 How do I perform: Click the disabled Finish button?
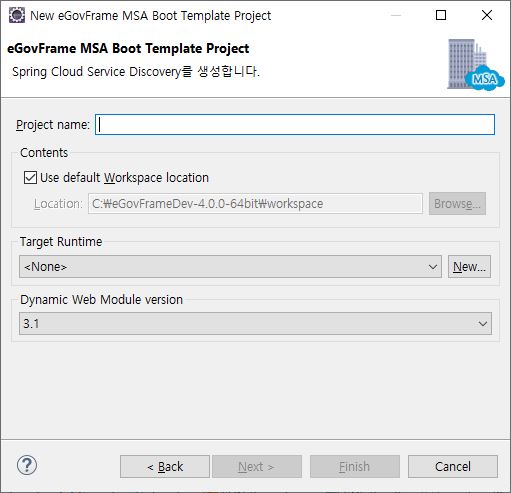coord(355,466)
